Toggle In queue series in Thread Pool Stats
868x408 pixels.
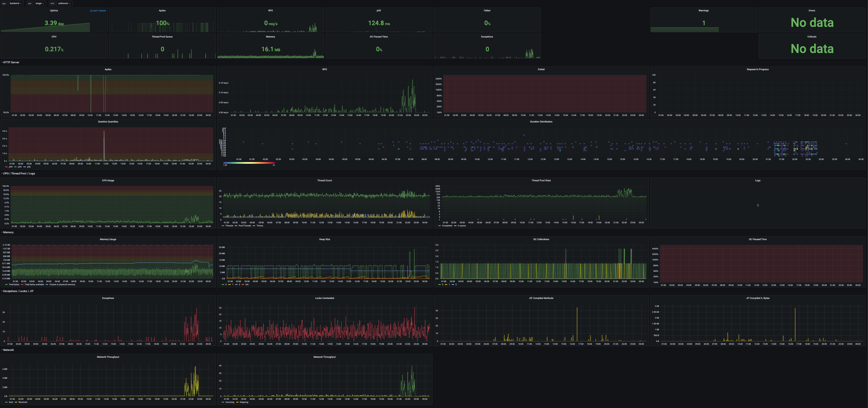[x=461, y=226]
